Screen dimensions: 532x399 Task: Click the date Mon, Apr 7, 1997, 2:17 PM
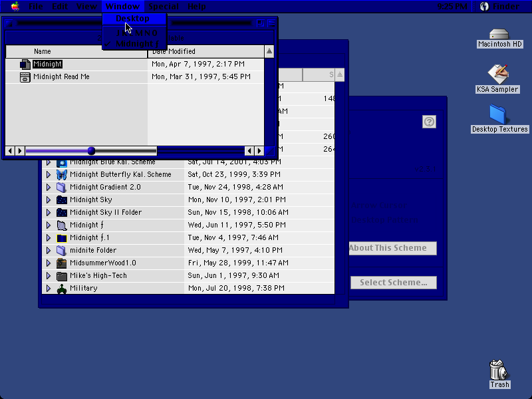(198, 64)
